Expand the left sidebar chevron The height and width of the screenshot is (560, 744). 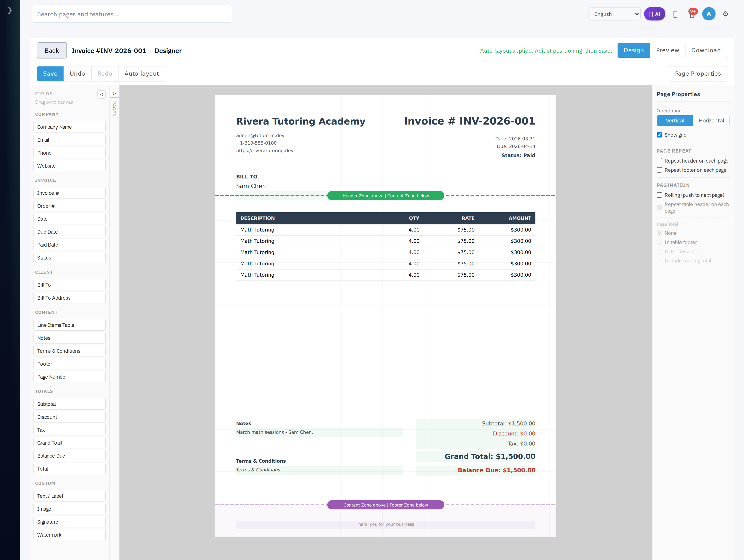[x=10, y=10]
